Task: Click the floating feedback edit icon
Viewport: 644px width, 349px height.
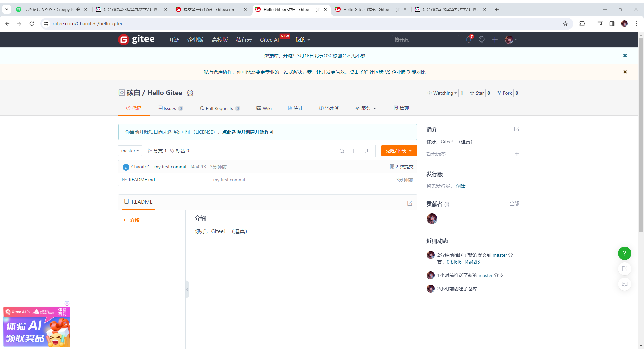Action: pyautogui.click(x=625, y=269)
